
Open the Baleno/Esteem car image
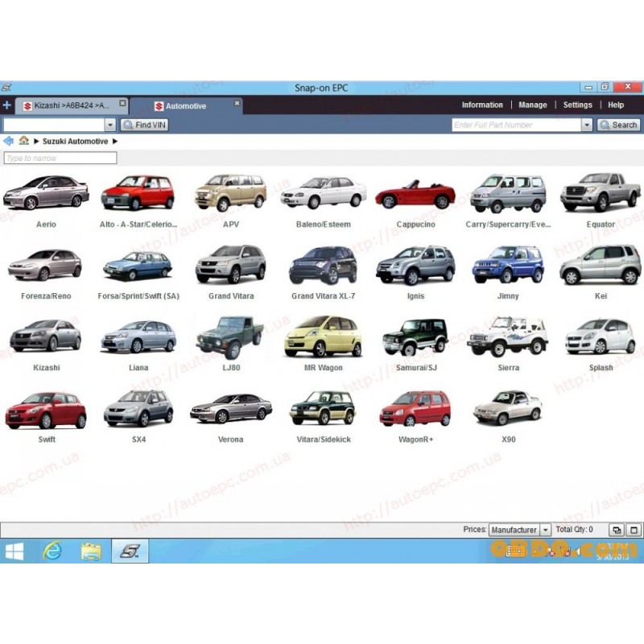pos(324,192)
